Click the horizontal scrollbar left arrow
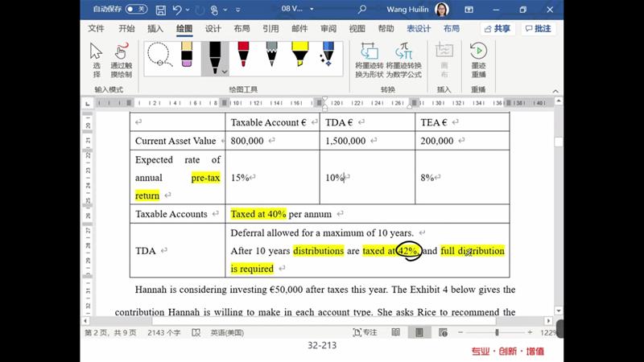The height and width of the screenshot is (362, 644). (85, 321)
